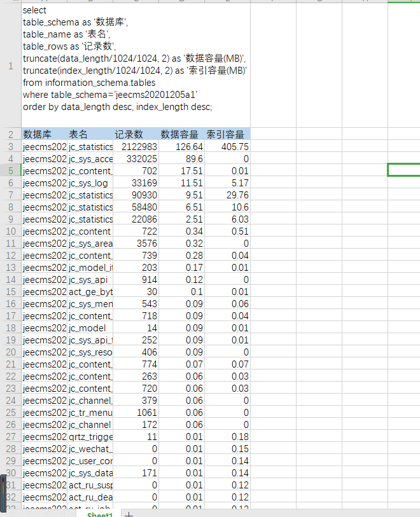Viewport: 420px width, 517px height.
Task: Select the cell with value 171
Action: (x=136, y=473)
